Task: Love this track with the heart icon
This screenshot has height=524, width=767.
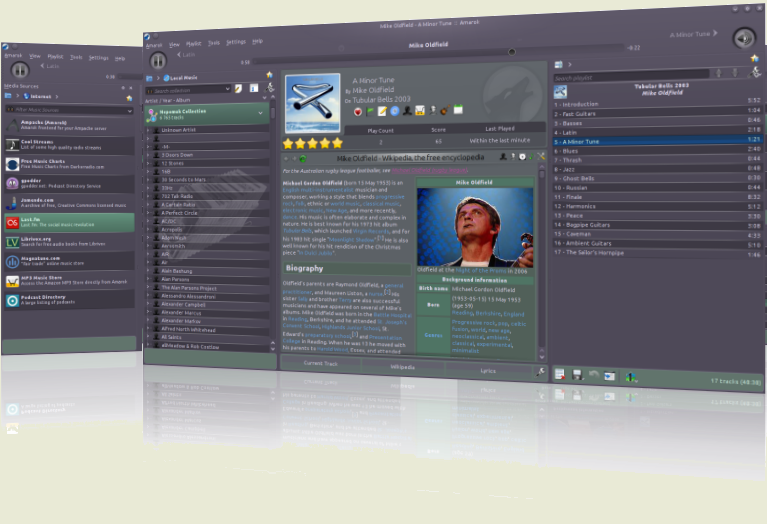Action: (358, 112)
